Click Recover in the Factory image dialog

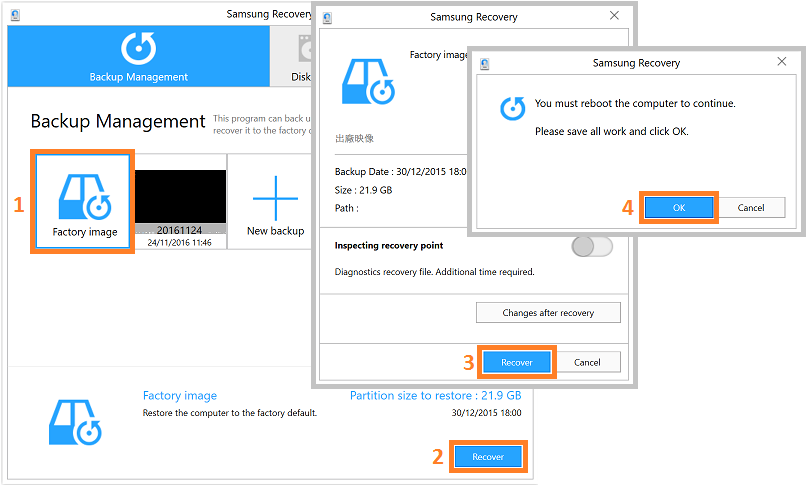pyautogui.click(x=516, y=362)
